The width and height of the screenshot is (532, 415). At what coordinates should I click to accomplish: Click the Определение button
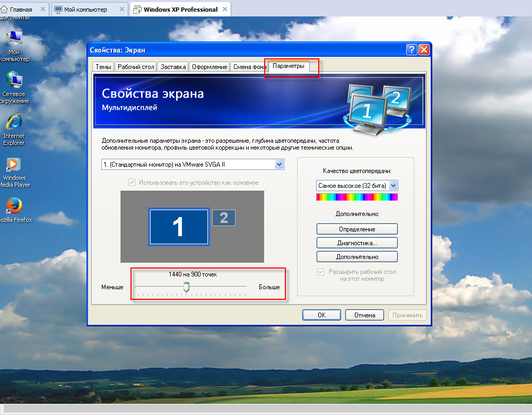click(357, 229)
